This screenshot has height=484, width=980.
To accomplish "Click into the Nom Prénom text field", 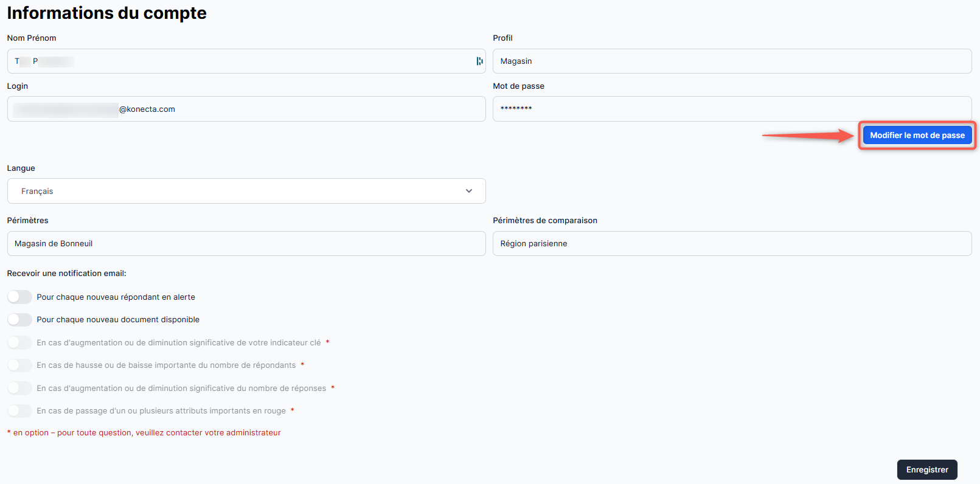I will [243, 61].
